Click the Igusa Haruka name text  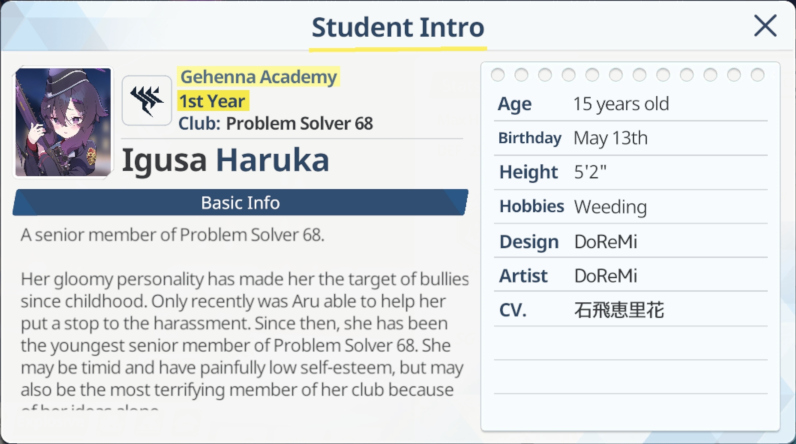(x=225, y=160)
